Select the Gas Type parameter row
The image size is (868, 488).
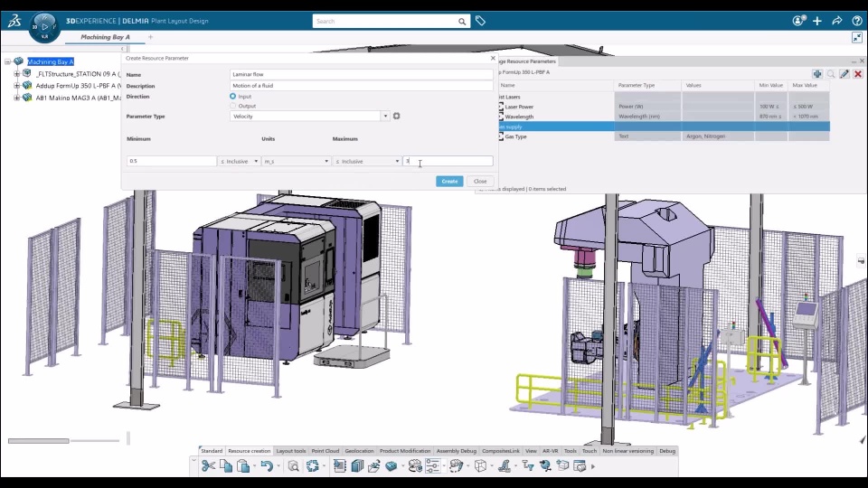(x=663, y=136)
